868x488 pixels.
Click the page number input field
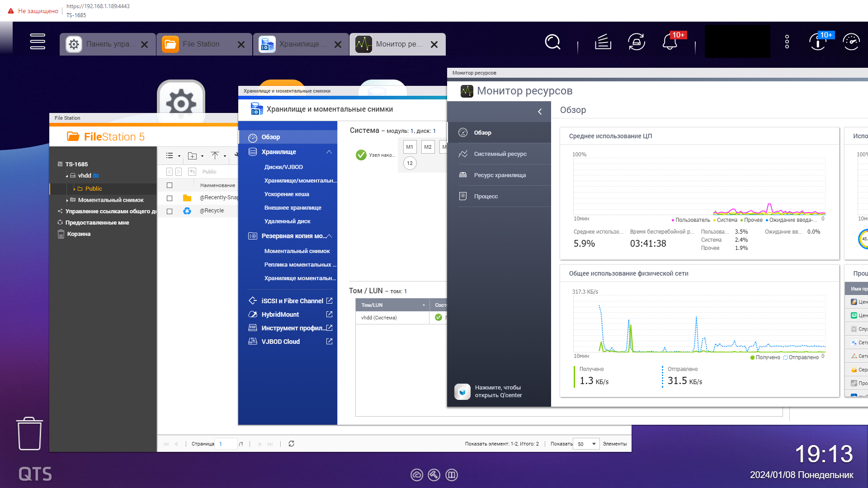click(226, 444)
